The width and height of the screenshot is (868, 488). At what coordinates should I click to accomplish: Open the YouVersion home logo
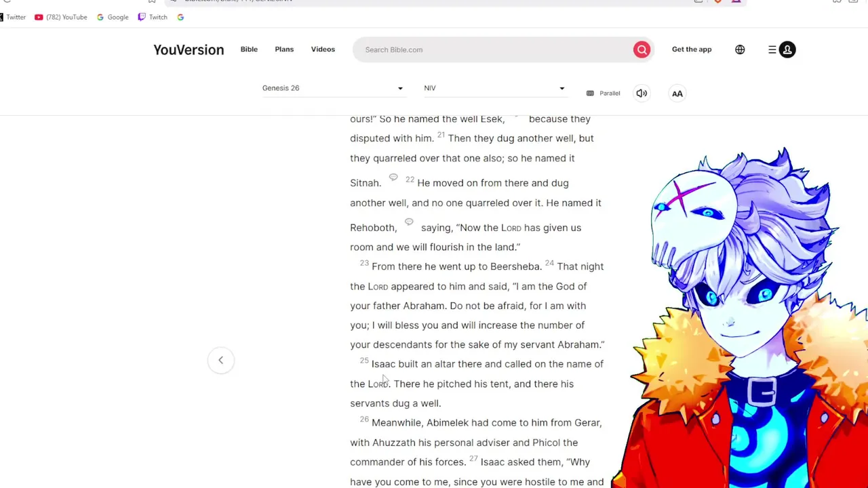pos(189,49)
